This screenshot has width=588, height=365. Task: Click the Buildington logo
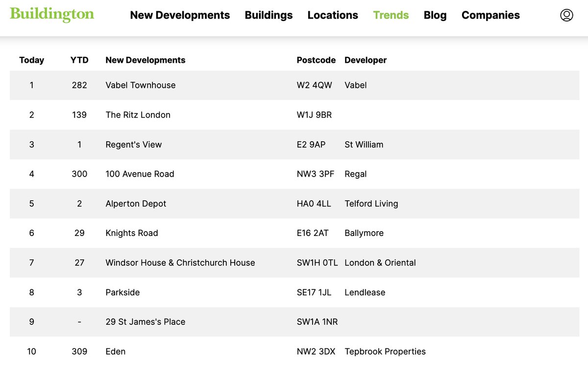[51, 15]
